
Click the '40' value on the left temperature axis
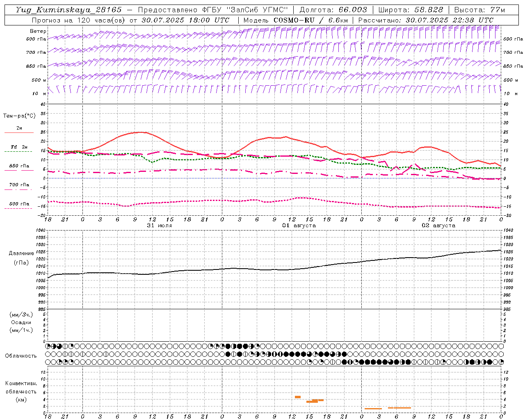click(x=43, y=104)
